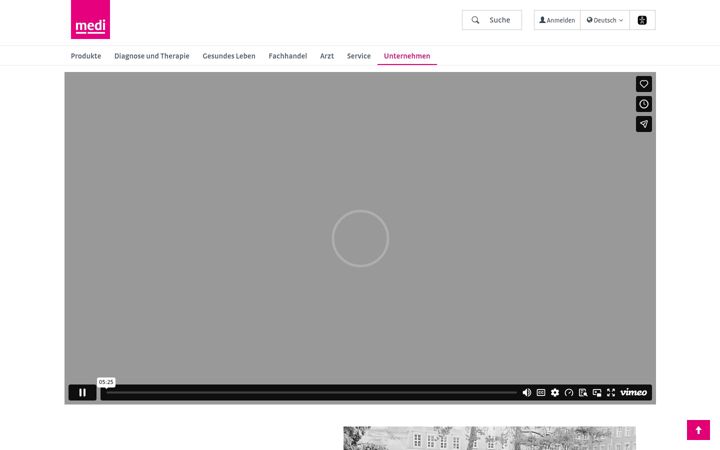Mute the video volume
The width and height of the screenshot is (720, 450).
click(x=527, y=393)
